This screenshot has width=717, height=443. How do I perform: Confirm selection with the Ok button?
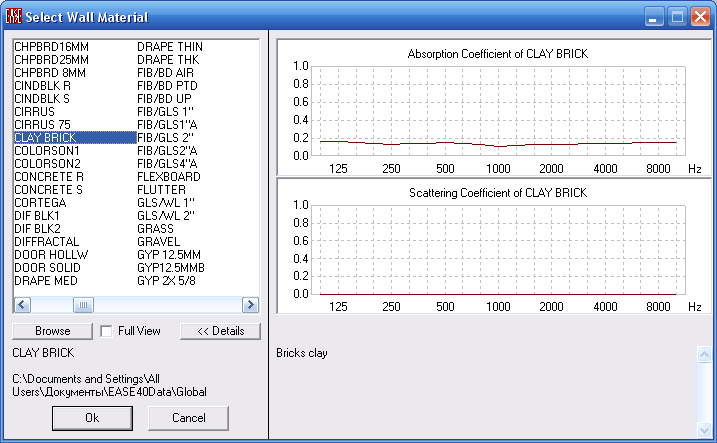92,418
